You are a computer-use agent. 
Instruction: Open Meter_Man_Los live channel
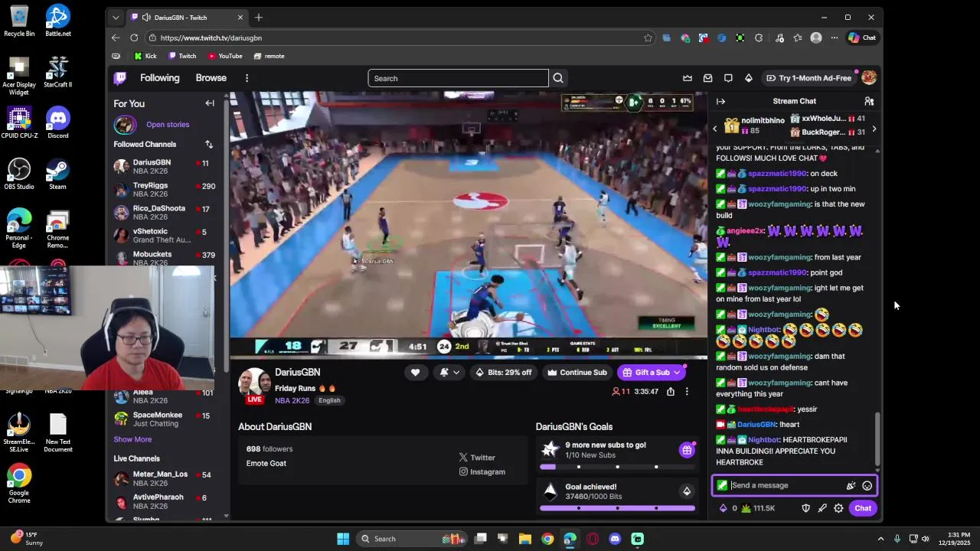point(165,479)
